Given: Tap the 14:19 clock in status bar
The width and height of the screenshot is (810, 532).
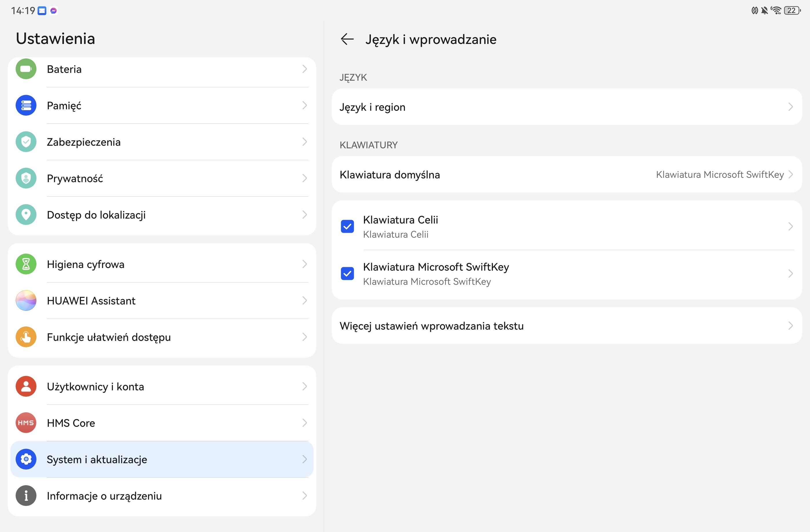Looking at the screenshot, I should click(23, 11).
